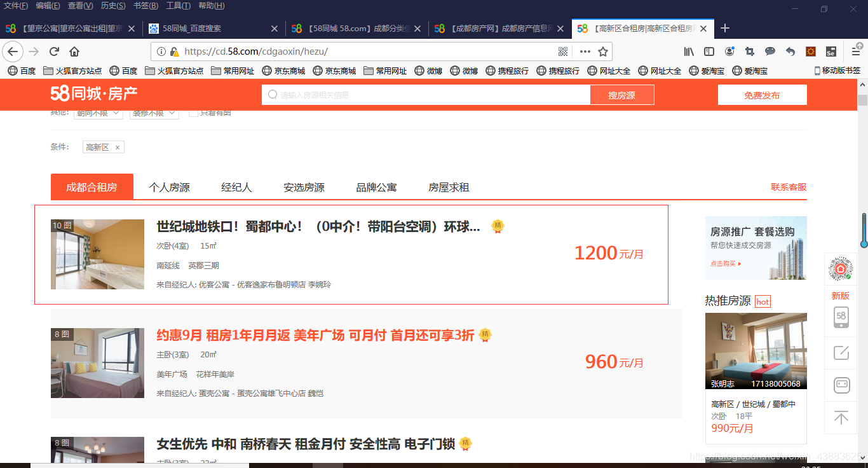Click the 58同城·房产 logo
Image resolution: width=868 pixels, height=468 pixels.
[94, 94]
